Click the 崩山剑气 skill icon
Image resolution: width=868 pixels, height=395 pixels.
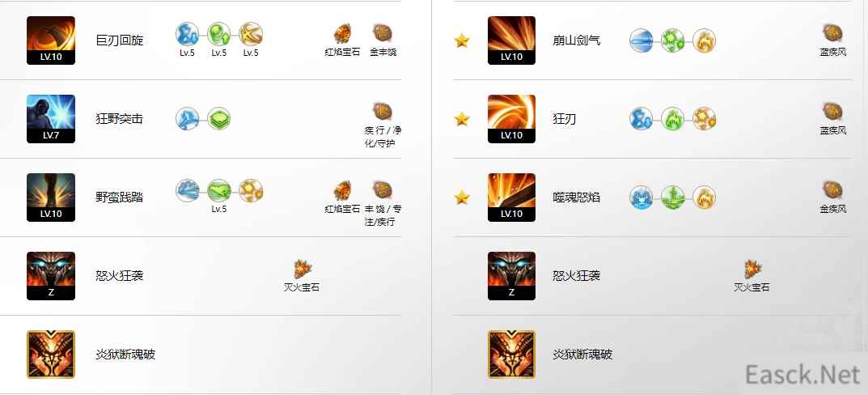tap(511, 40)
